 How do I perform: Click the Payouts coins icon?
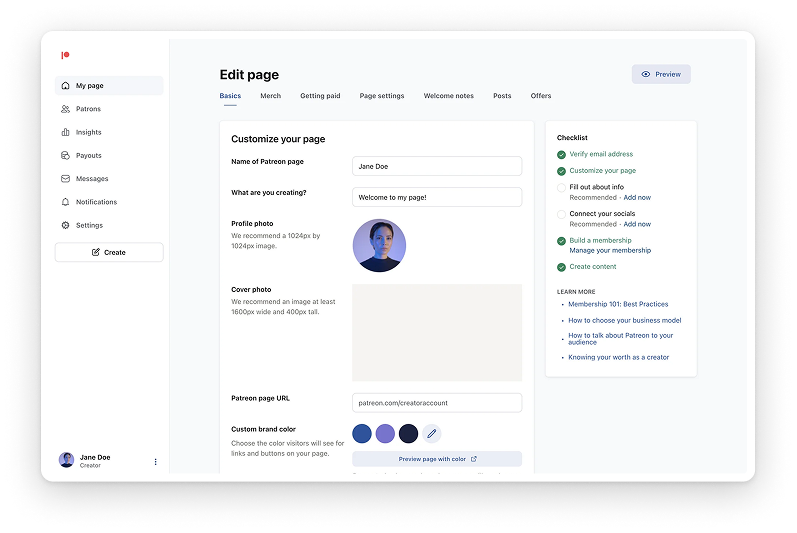pyautogui.click(x=65, y=155)
